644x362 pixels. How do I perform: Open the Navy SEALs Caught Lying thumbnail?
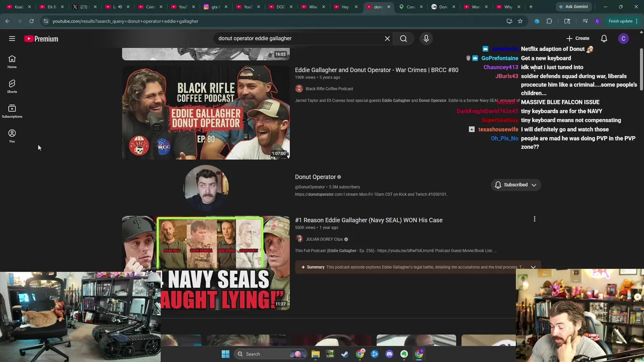(206, 263)
